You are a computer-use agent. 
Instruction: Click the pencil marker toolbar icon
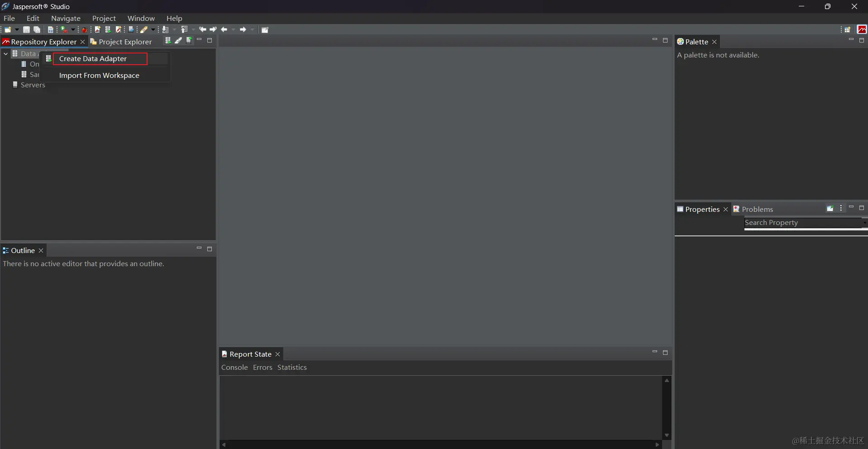point(144,29)
